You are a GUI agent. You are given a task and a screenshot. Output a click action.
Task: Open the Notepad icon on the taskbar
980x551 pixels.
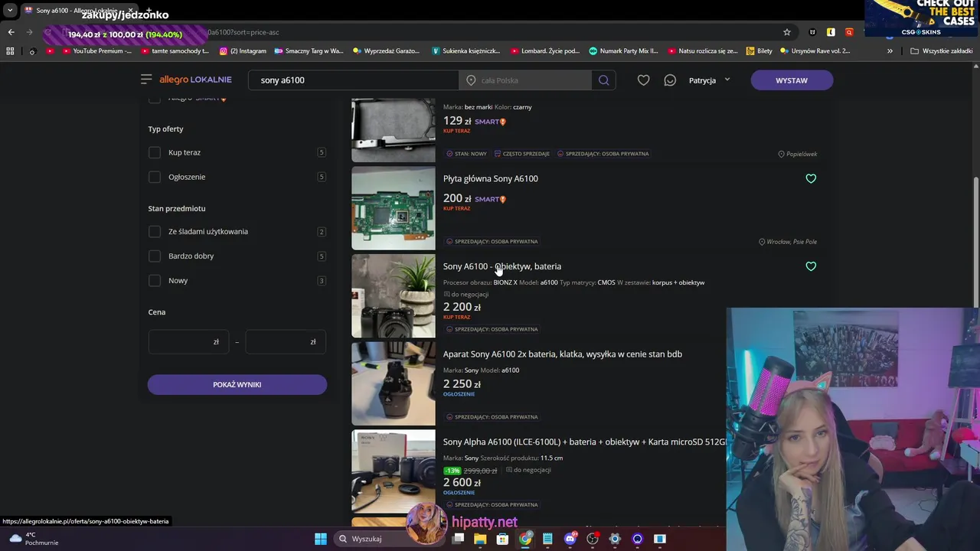[x=547, y=539]
